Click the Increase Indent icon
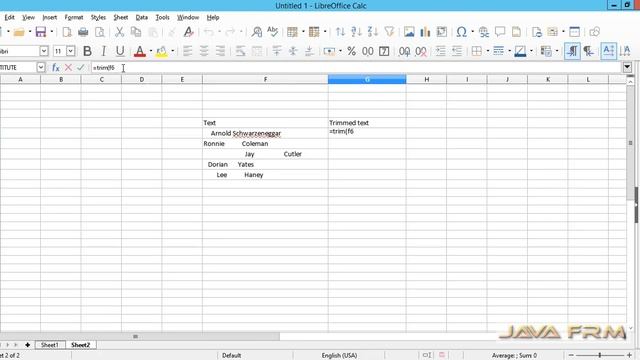This screenshot has width=640, height=360. [x=440, y=51]
